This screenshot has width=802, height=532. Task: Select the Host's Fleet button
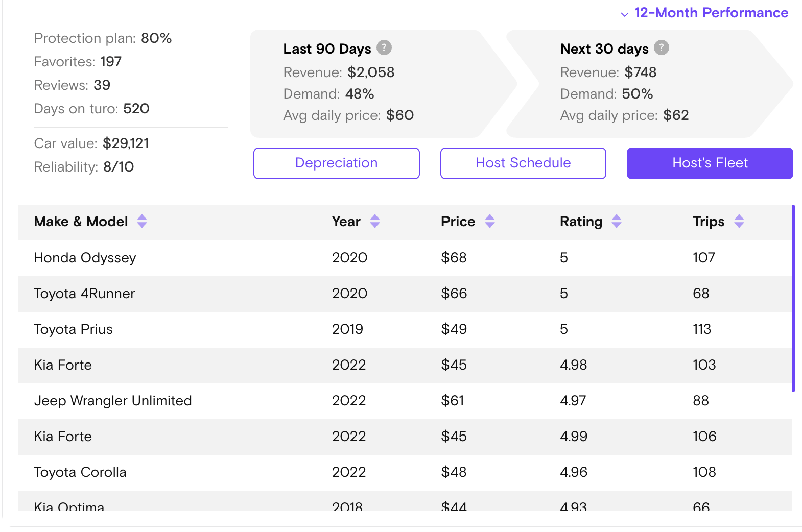point(710,163)
